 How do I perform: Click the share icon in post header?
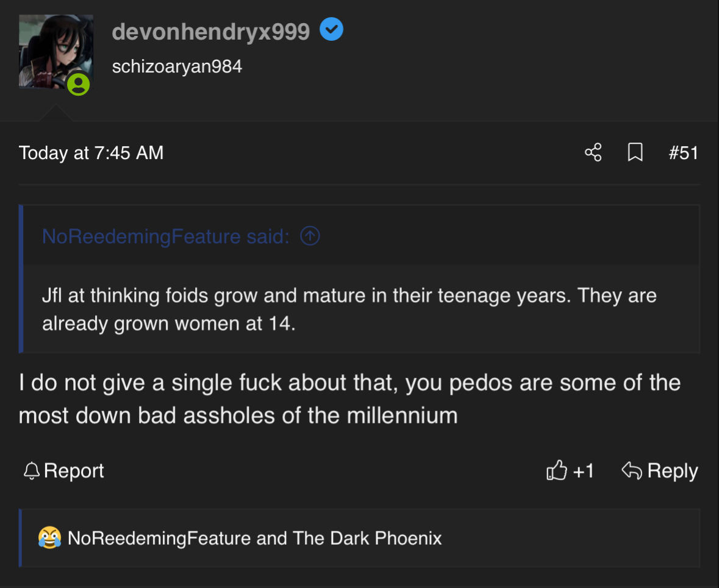click(x=593, y=152)
